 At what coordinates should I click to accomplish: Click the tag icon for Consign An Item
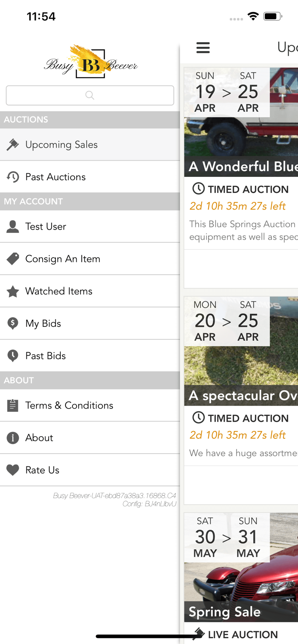[13, 259]
